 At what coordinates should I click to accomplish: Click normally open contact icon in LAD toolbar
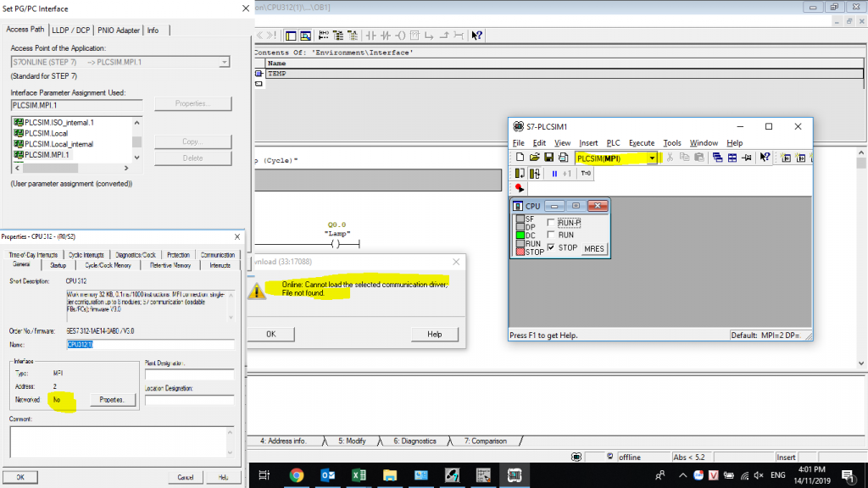pos(371,36)
